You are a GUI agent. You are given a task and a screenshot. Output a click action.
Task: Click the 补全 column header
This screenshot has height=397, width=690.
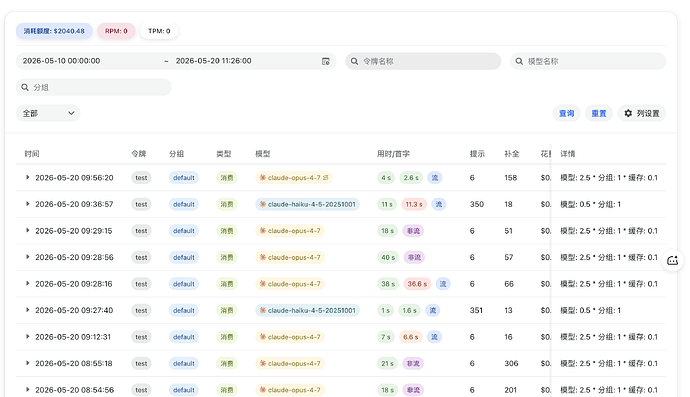(512, 154)
